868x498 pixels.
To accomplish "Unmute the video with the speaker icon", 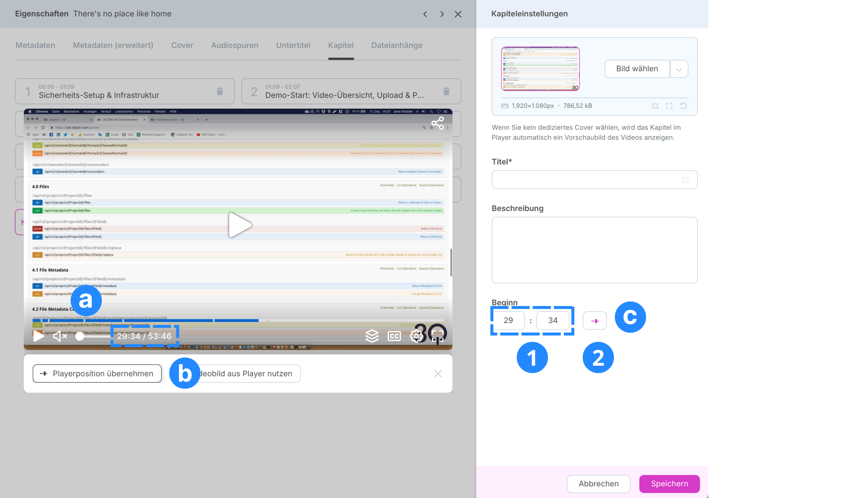I will (x=60, y=336).
